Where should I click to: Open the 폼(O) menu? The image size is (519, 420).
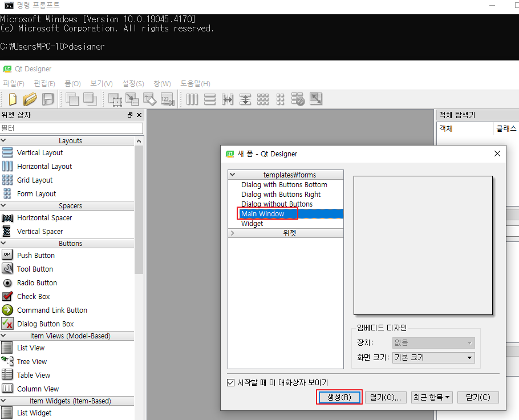coord(72,83)
